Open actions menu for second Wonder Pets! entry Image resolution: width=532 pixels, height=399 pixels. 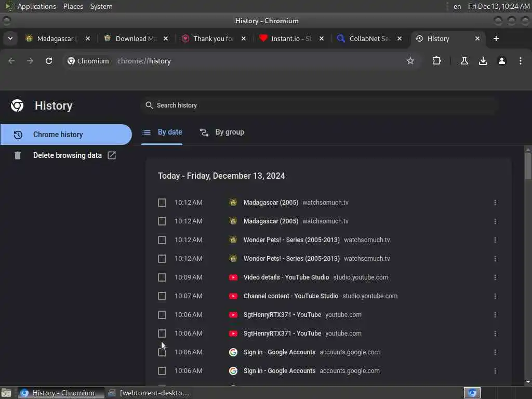tap(495, 259)
